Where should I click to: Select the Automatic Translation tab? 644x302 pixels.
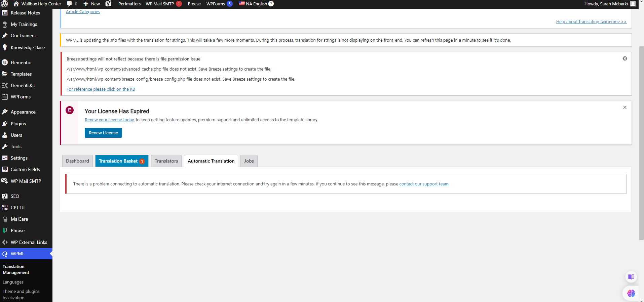point(211,161)
